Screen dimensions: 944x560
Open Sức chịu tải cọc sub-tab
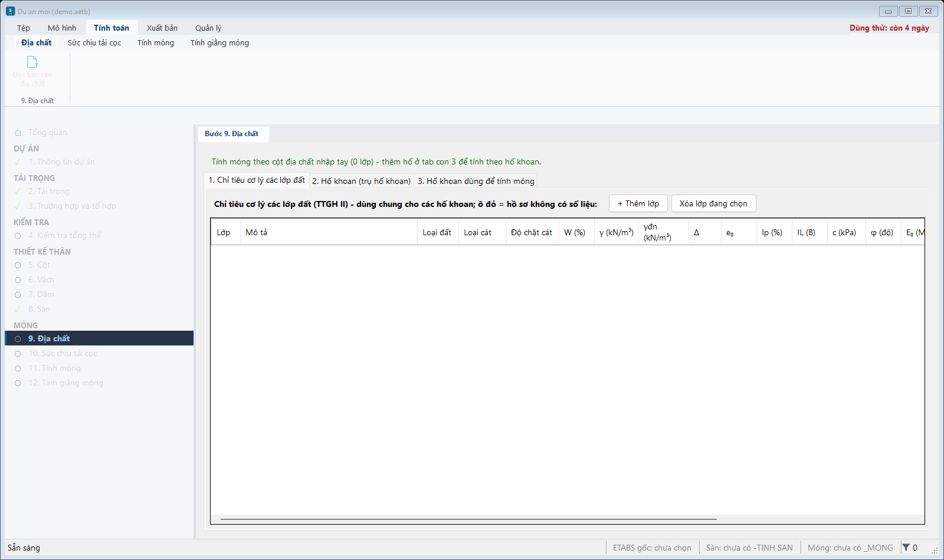click(94, 42)
